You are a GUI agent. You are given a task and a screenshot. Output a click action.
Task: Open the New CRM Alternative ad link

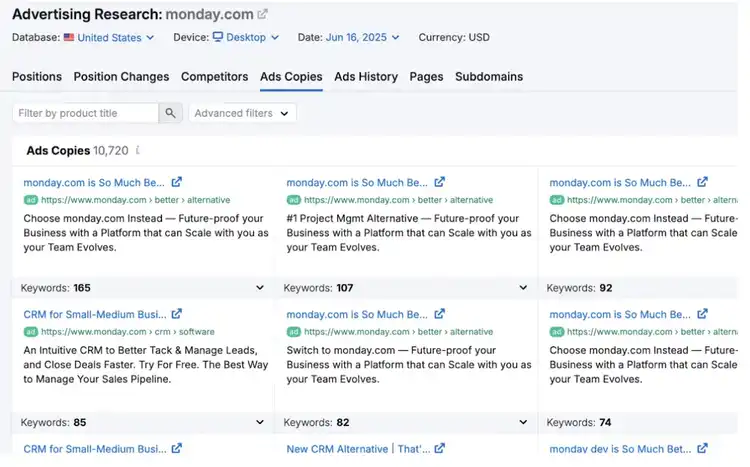[x=358, y=449]
